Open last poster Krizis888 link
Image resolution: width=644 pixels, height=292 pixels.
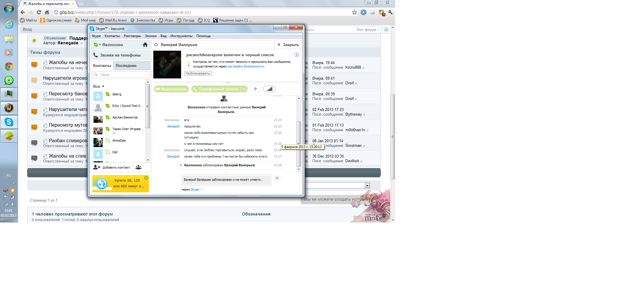(353, 67)
